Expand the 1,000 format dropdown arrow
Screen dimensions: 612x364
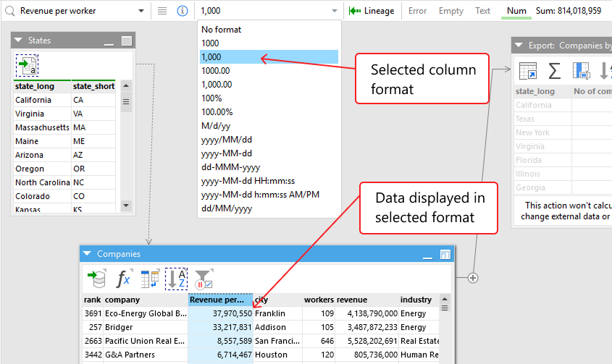pos(335,11)
